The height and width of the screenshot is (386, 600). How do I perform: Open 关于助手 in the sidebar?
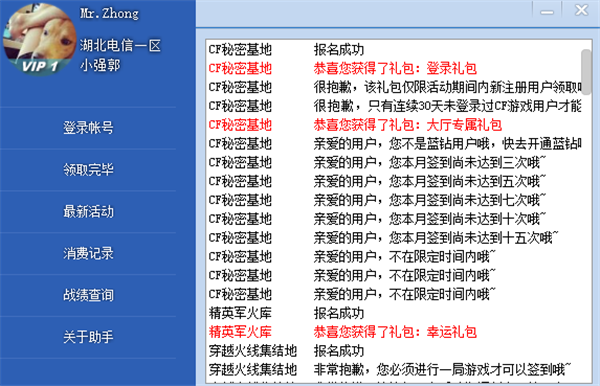tap(88, 337)
